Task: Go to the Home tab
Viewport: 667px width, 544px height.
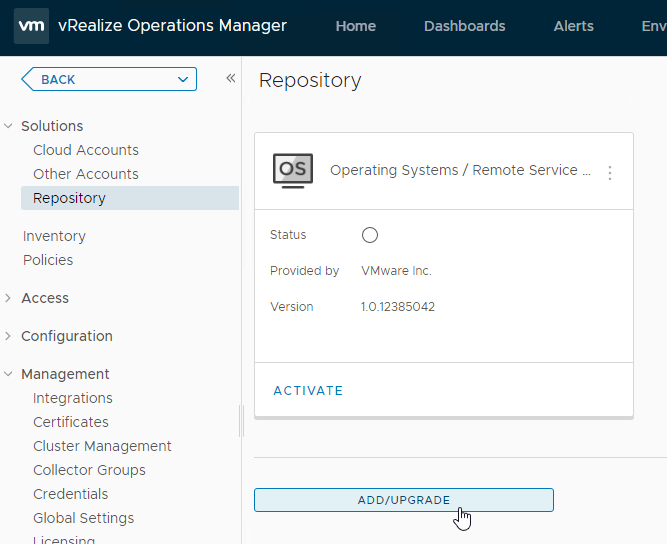Action: [356, 26]
